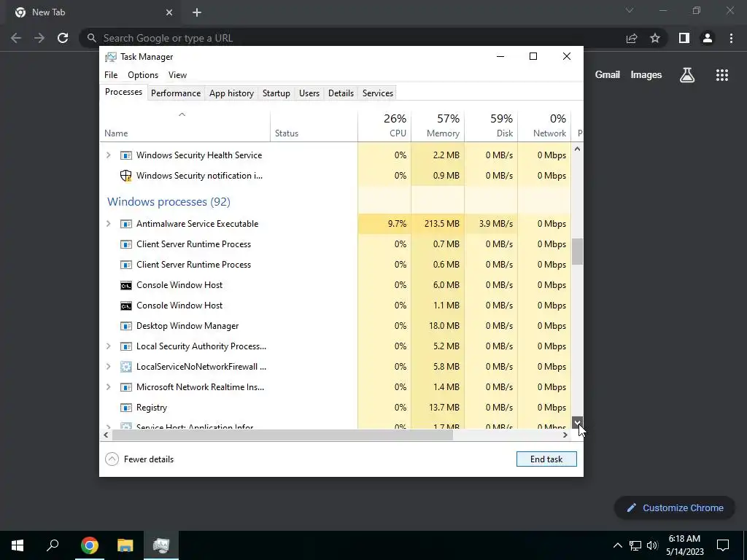Click the Registry process icon
747x560 pixels.
125,408
